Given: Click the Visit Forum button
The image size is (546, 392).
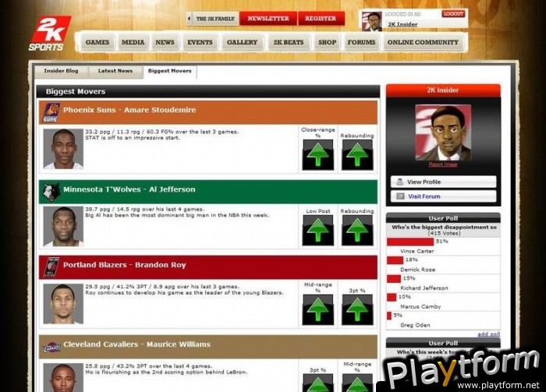Looking at the screenshot, I should 443,196.
